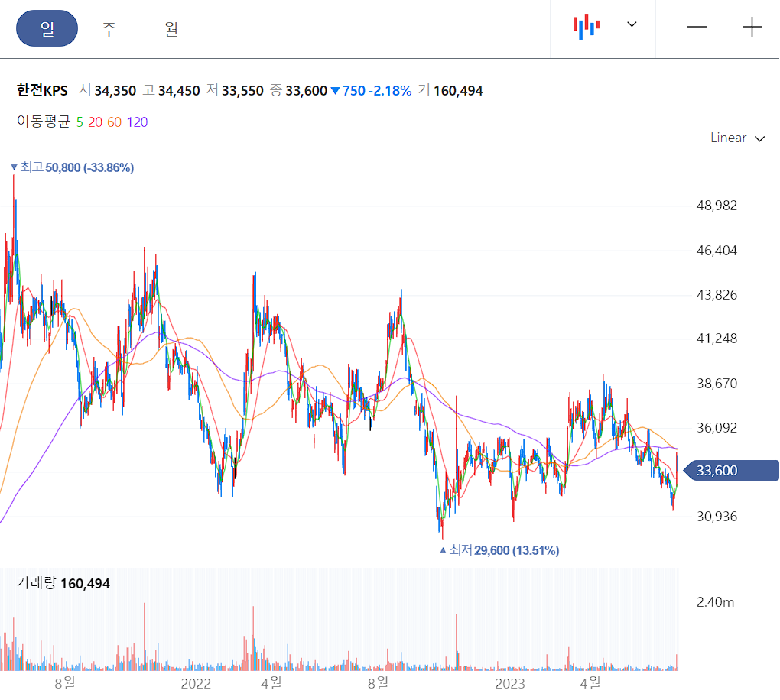Click the 33,600 current price tag
780x700 pixels.
pos(731,470)
